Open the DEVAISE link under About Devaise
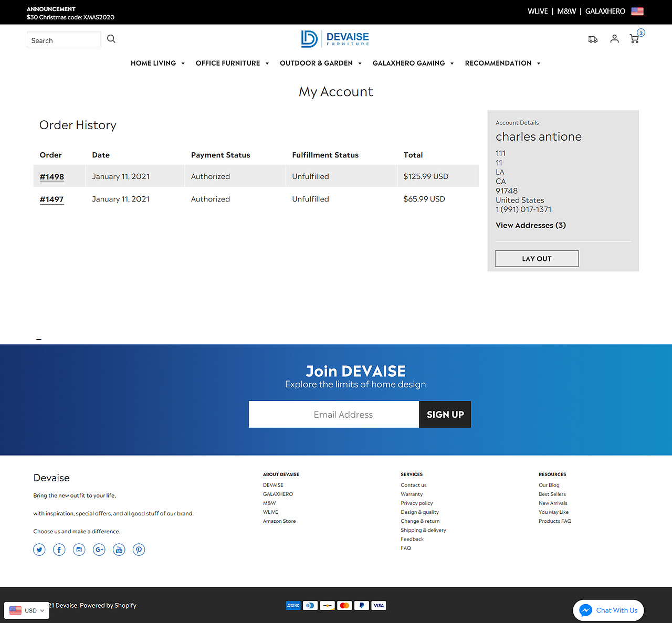This screenshot has height=623, width=672. coord(273,485)
